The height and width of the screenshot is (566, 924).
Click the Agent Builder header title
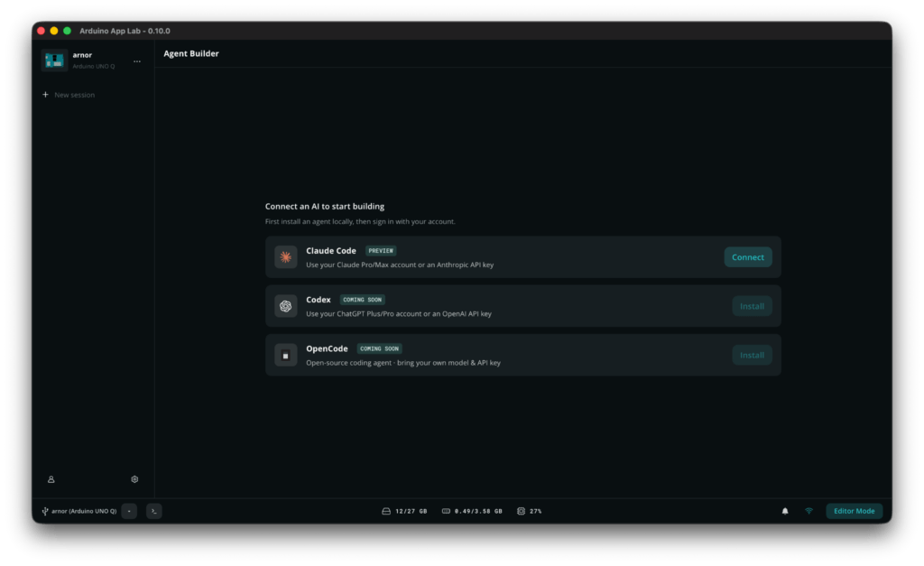pos(191,53)
